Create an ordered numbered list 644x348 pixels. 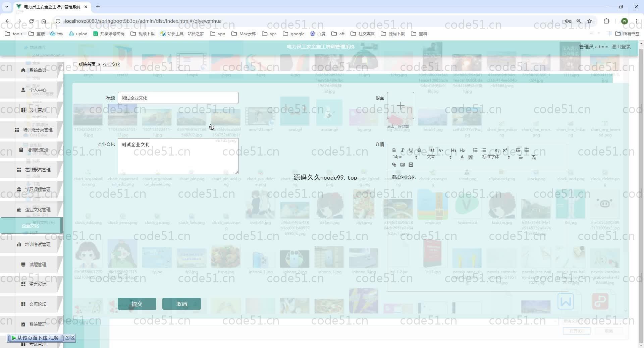tap(475, 150)
